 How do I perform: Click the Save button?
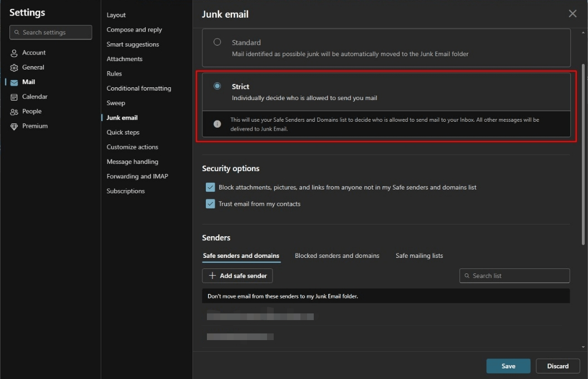point(508,366)
